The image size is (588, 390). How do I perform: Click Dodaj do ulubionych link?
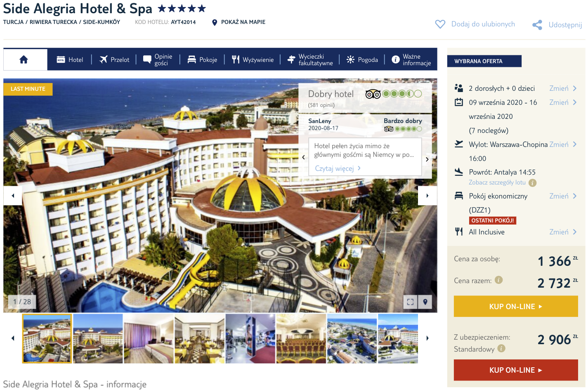[x=483, y=24]
